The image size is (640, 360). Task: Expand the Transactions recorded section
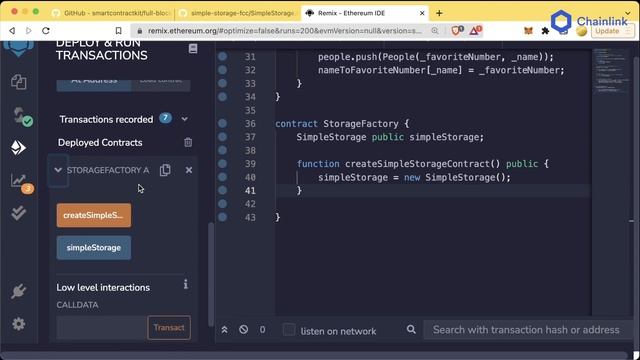(184, 119)
